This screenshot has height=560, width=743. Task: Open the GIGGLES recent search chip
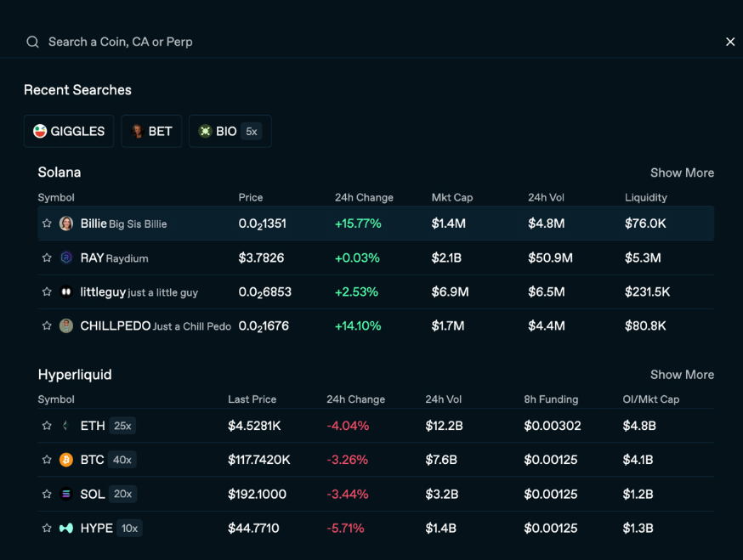pyautogui.click(x=69, y=131)
